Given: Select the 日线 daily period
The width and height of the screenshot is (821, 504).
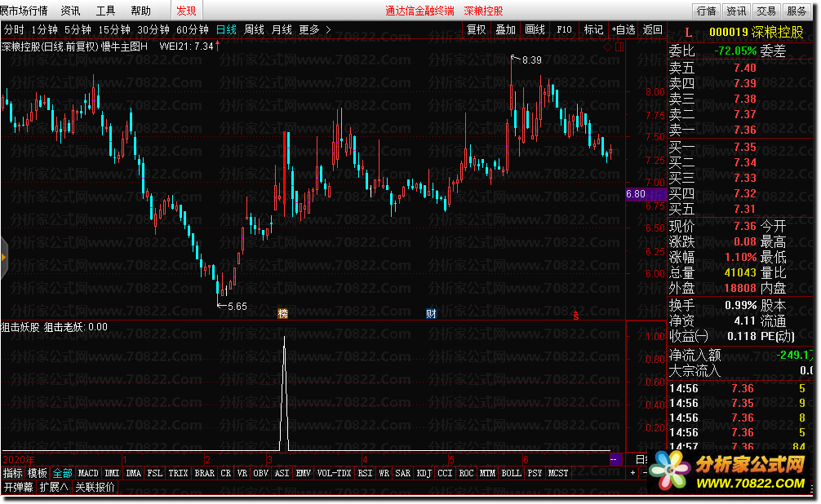Looking at the screenshot, I should pyautogui.click(x=226, y=30).
